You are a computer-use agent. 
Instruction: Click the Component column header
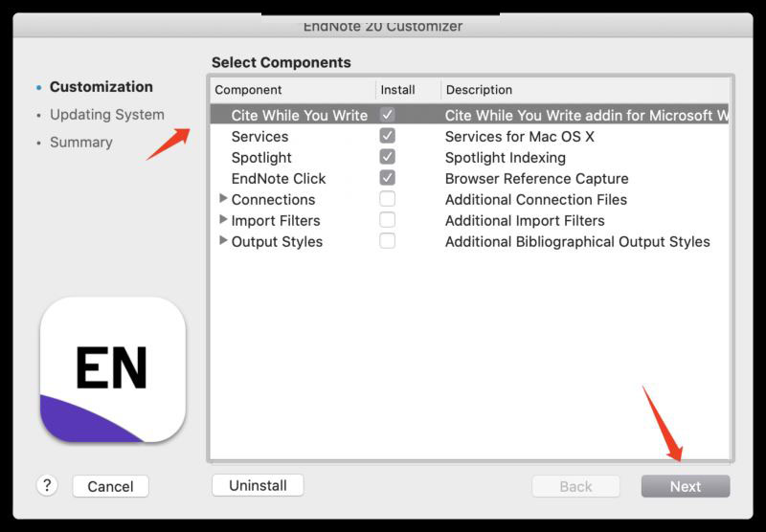click(x=293, y=90)
